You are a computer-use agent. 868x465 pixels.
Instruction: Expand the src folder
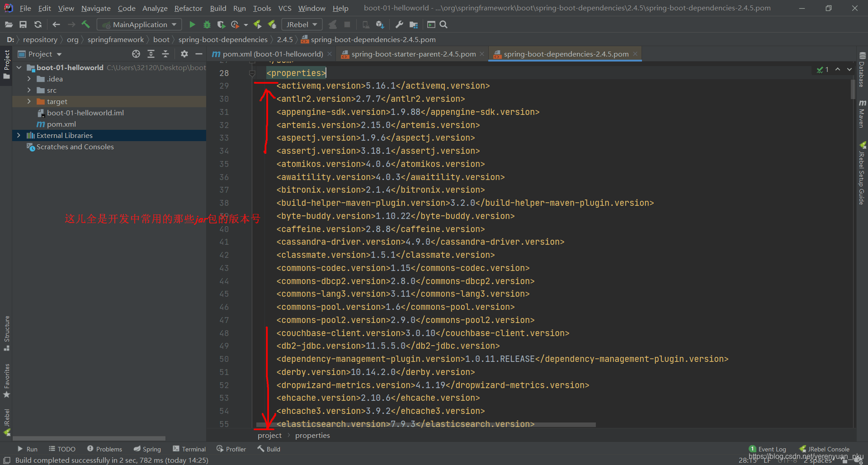coord(29,90)
